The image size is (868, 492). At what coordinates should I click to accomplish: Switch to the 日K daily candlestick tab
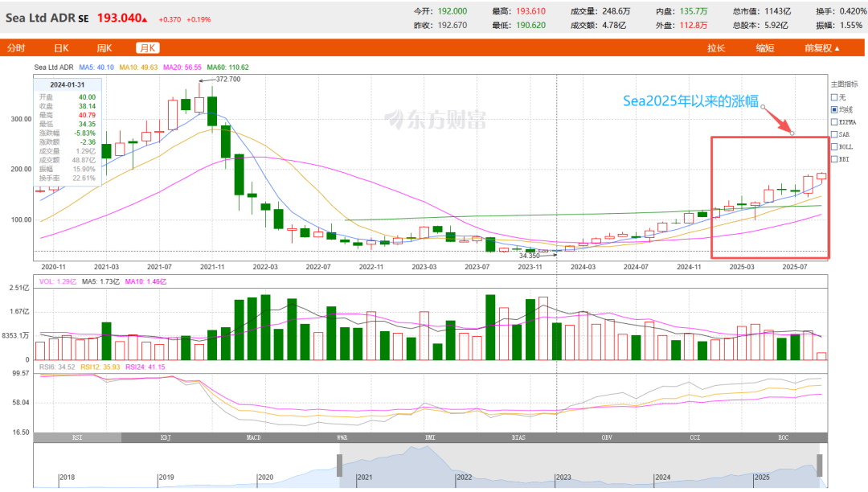(60, 47)
